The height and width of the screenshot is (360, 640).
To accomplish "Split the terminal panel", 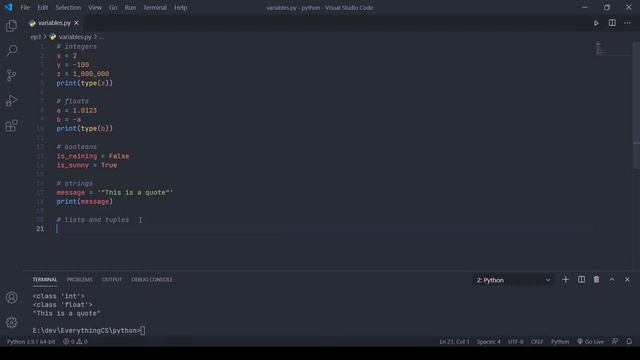I will tap(581, 280).
